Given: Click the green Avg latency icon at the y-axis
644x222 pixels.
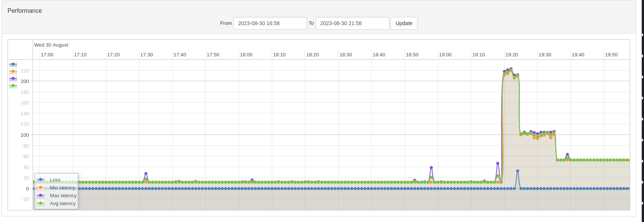Looking at the screenshot, I should 13,86.
